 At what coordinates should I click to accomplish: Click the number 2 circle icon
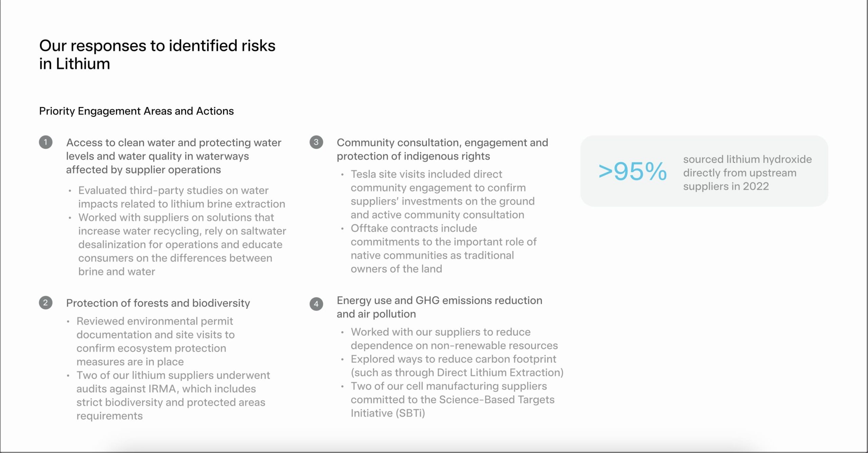pos(45,303)
